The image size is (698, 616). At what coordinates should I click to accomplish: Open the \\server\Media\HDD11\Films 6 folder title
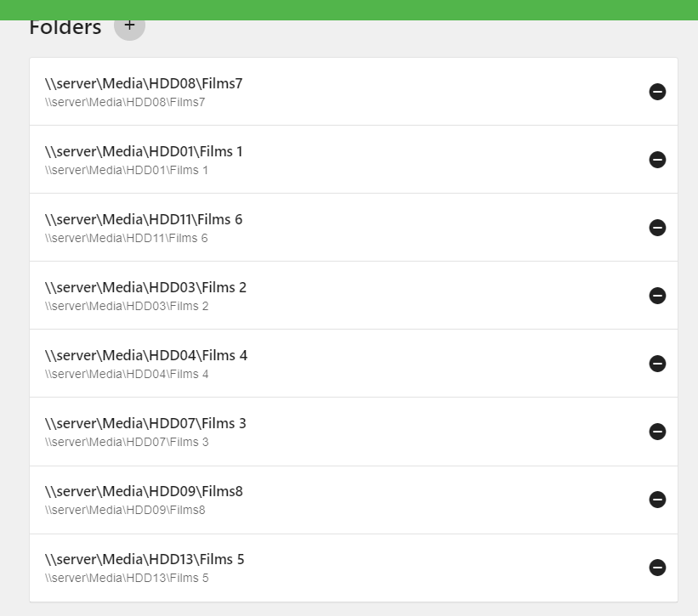[144, 219]
